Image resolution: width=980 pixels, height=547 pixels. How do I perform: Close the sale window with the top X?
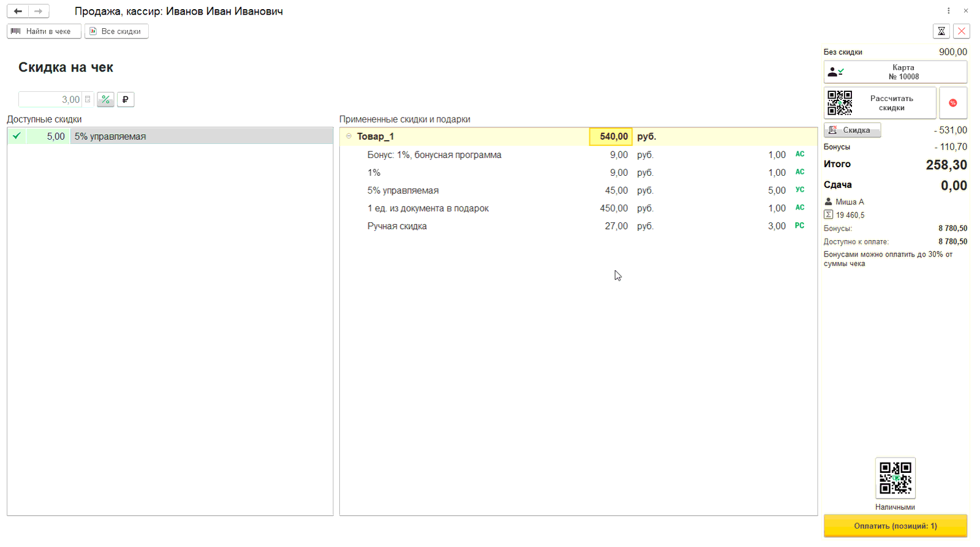966,11
